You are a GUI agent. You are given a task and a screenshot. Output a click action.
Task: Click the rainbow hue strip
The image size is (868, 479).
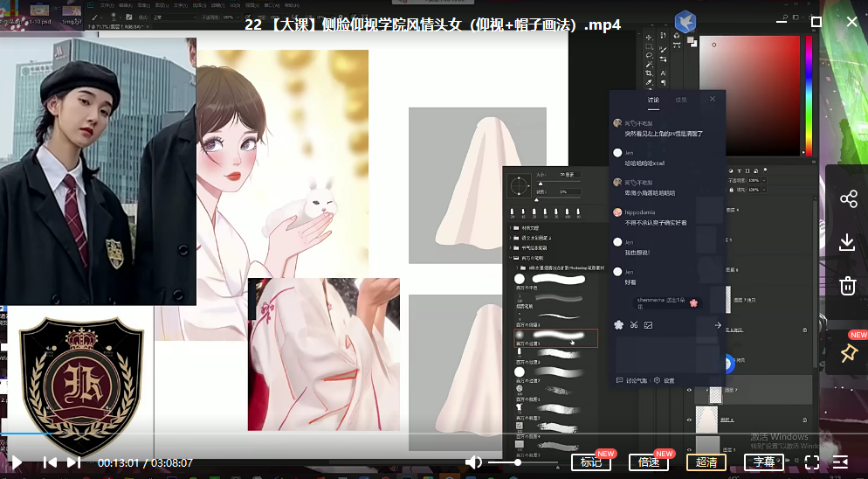809,96
